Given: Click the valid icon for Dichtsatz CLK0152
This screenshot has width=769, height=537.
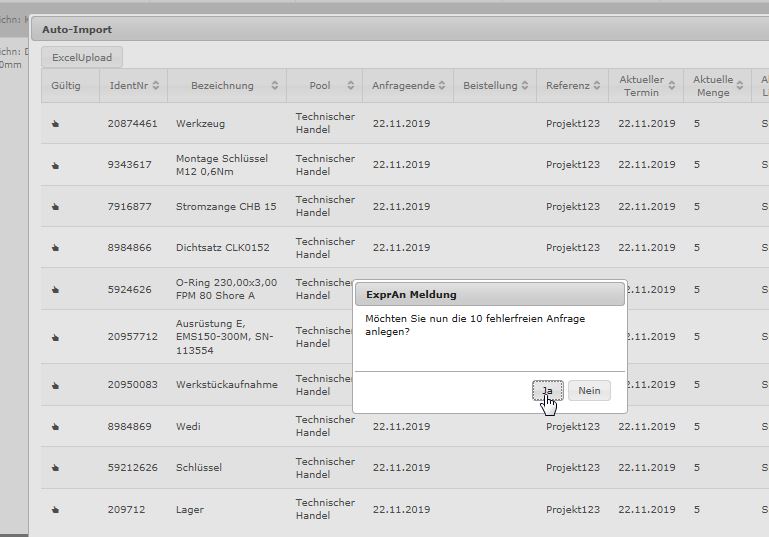Looking at the screenshot, I should 56,248.
